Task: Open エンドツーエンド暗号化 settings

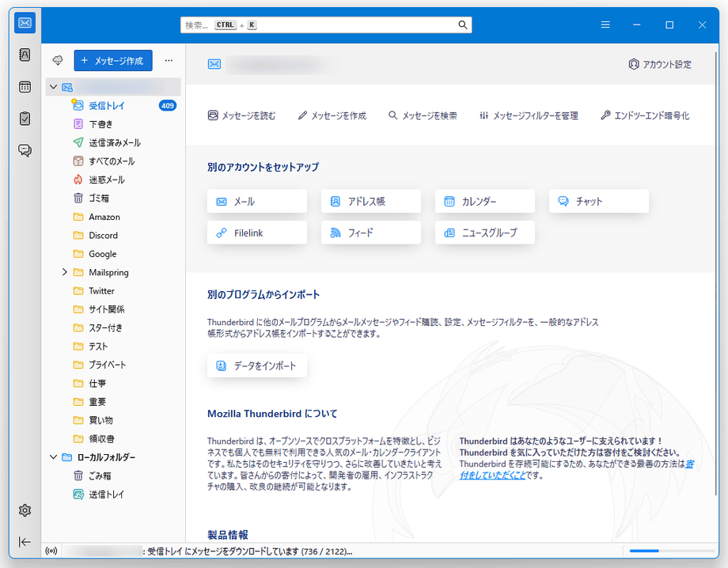Action: [x=645, y=115]
